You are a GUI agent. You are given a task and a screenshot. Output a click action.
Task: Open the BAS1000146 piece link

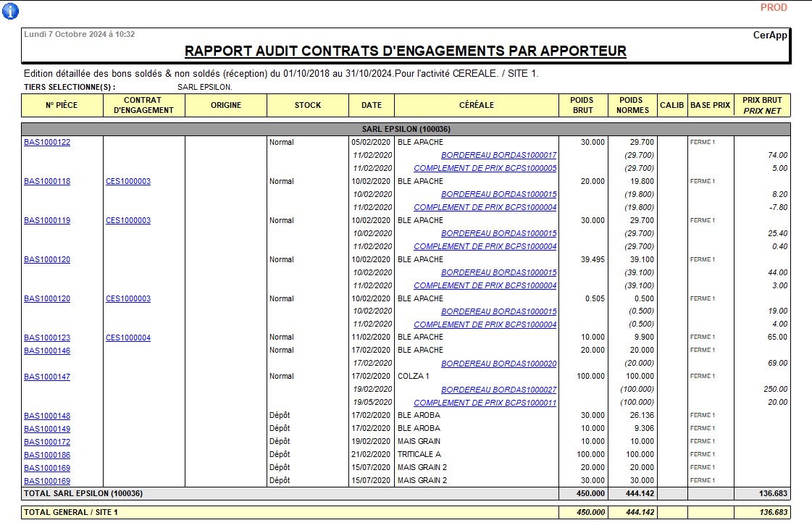click(x=47, y=351)
